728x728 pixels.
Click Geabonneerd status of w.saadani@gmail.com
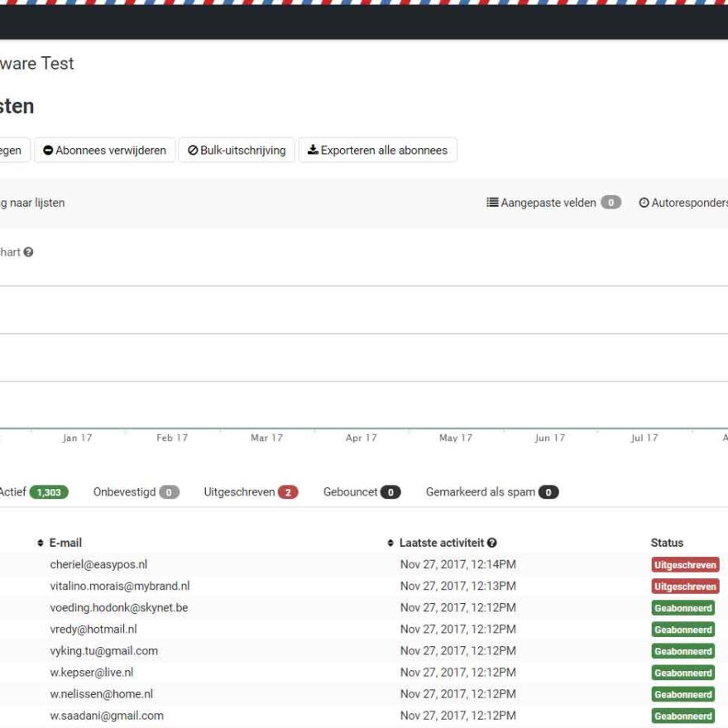(683, 716)
